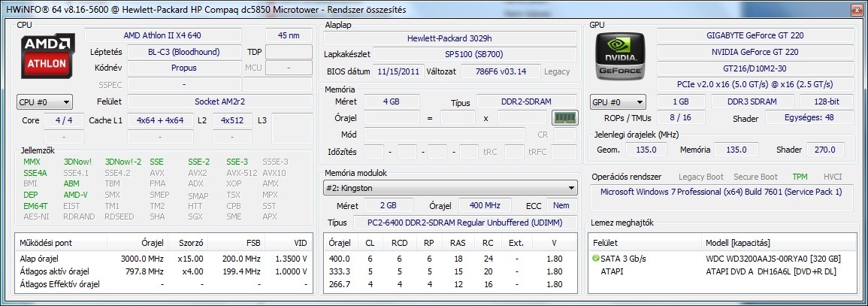Viewport: 868px width, 306px height.
Task: Click the 'AMD Athlon II X4 640' CPU name field
Action: tap(163, 35)
